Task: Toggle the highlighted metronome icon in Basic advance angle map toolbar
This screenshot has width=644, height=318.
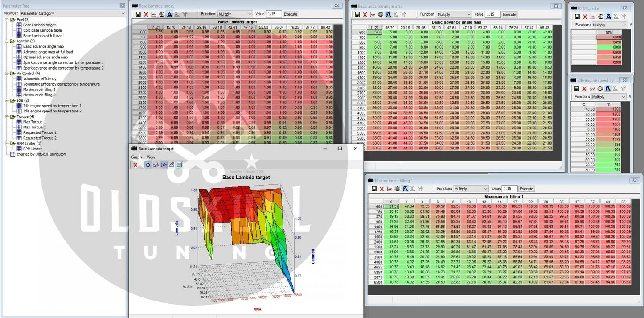Action: tap(388, 14)
